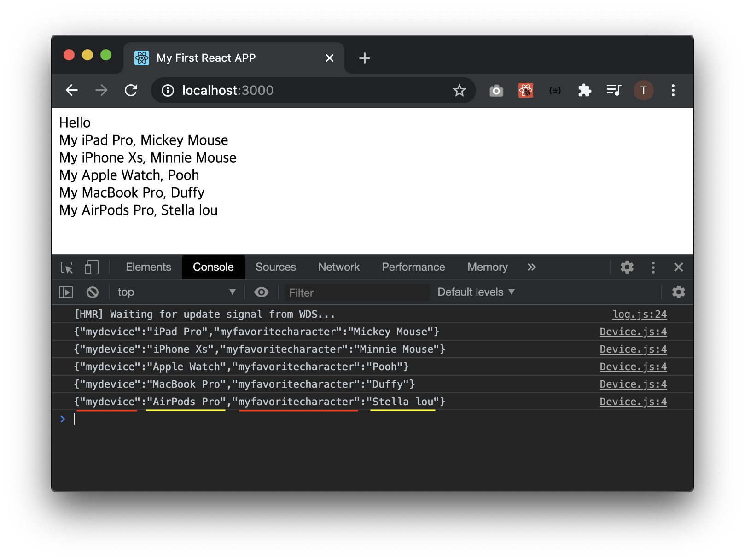Open Device.js:4 link for AirPods Pro log
The height and width of the screenshot is (560, 745).
pos(633,402)
